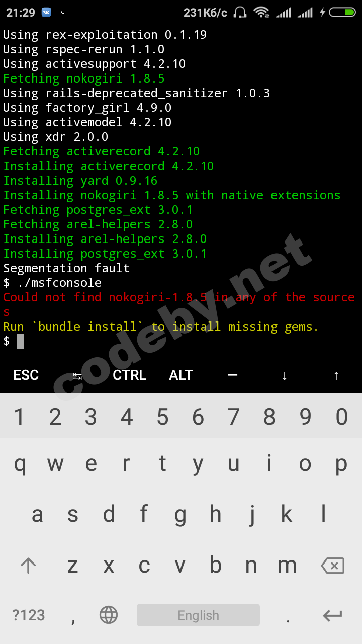Viewport: 362px width, 644px height.
Task: Switch to symbols with ?123 key
Action: point(29,615)
